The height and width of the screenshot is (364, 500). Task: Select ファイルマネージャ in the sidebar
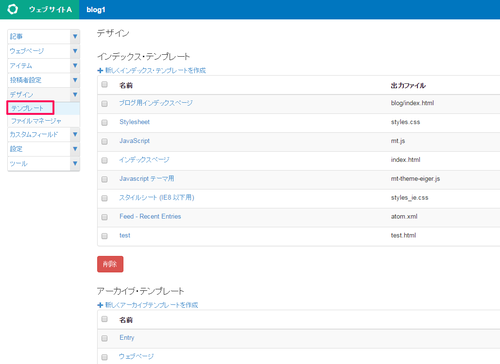[x=36, y=121]
